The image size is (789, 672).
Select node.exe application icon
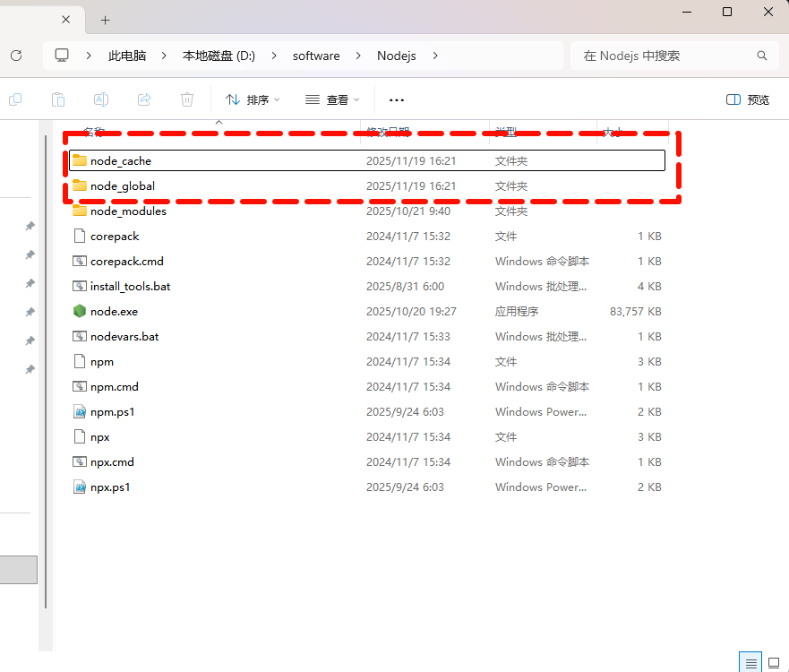tap(80, 311)
